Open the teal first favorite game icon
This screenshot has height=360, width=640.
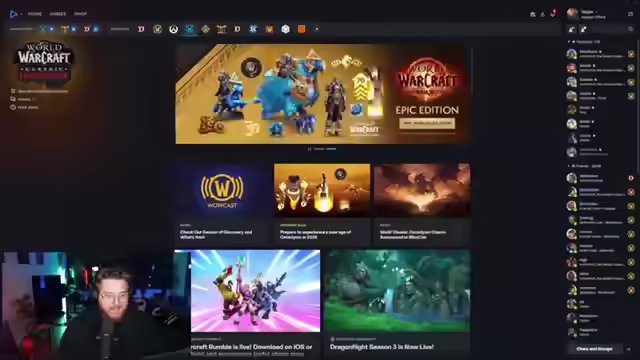pyautogui.click(x=42, y=29)
